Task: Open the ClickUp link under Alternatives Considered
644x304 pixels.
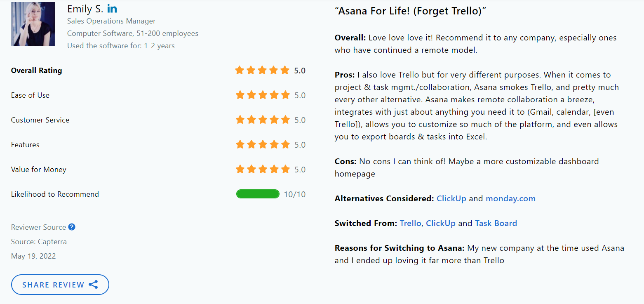Action: [x=451, y=198]
